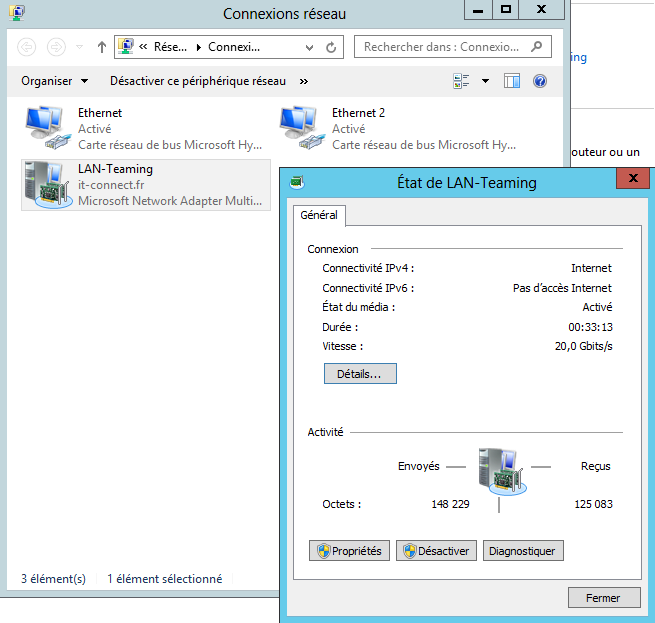
Task: Open the Organiser dropdown menu
Action: (x=54, y=81)
